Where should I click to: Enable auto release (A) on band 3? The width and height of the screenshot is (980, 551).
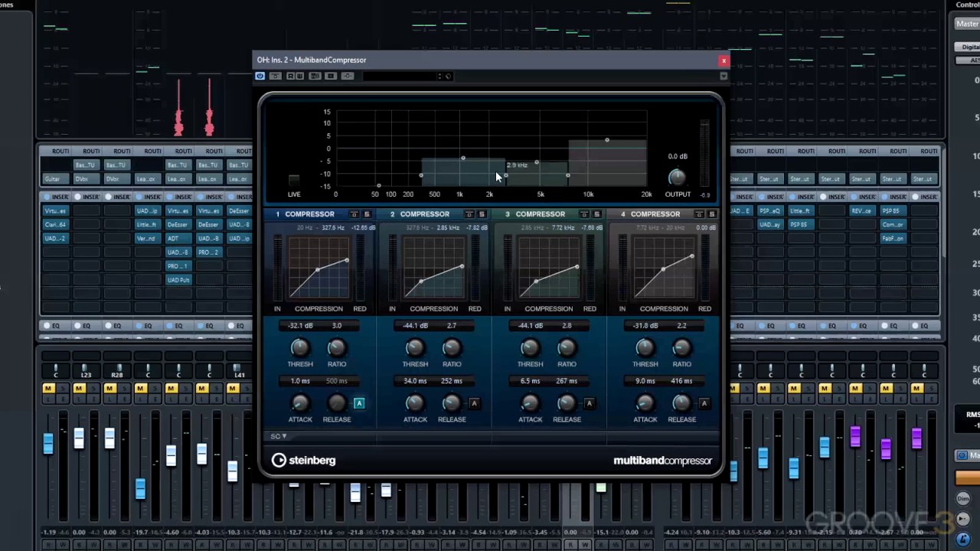589,403
